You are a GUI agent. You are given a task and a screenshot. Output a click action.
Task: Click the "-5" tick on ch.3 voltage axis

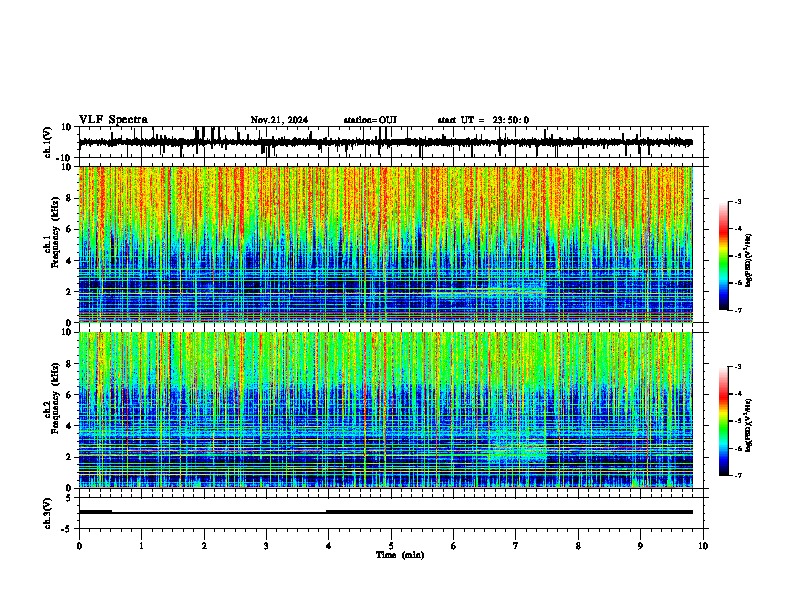67,529
